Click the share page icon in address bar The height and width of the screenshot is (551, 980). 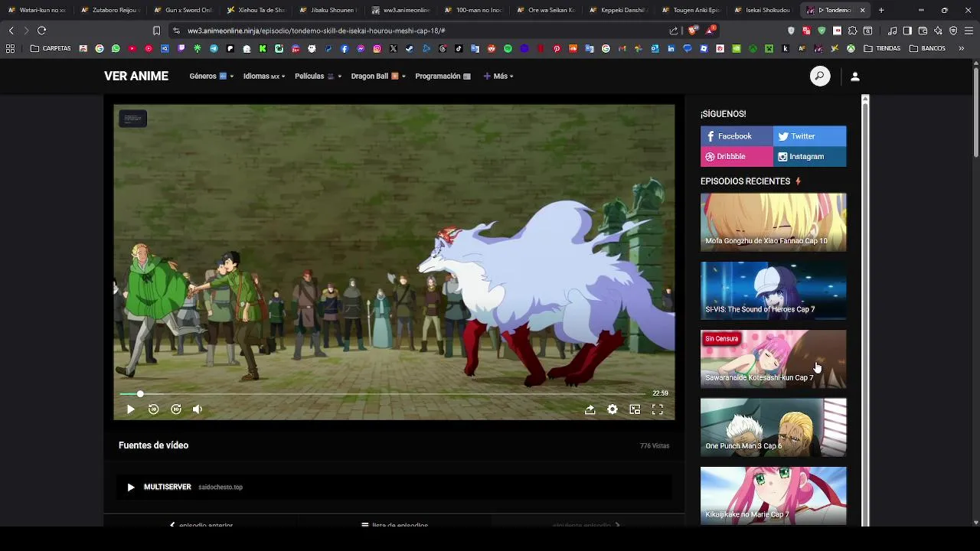tap(674, 31)
